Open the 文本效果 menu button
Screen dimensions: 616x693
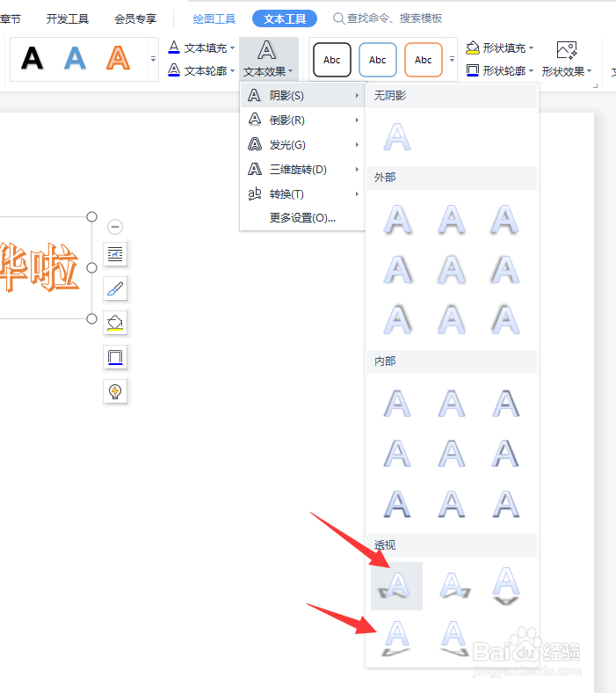click(x=268, y=59)
